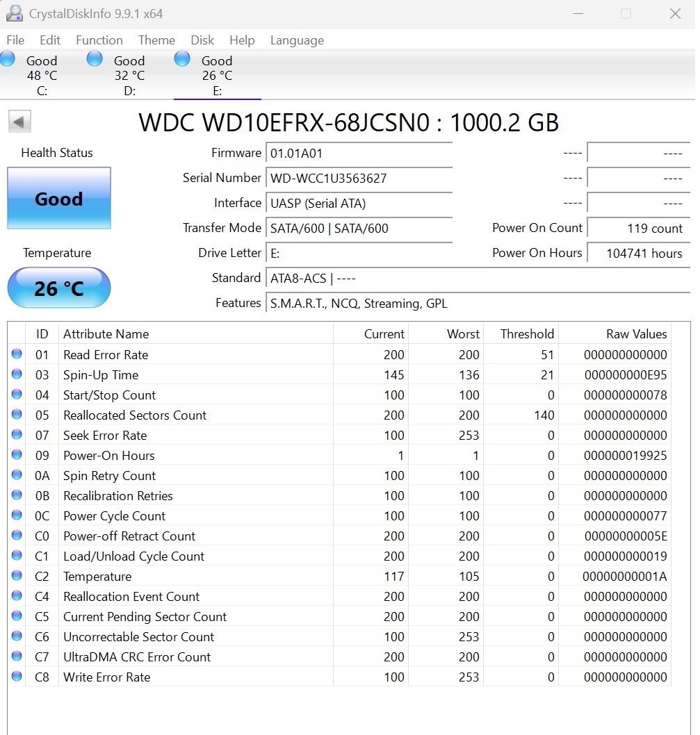This screenshot has height=735, width=700.
Task: Click the status orb for Seek Error Rate
Action: [x=17, y=434]
